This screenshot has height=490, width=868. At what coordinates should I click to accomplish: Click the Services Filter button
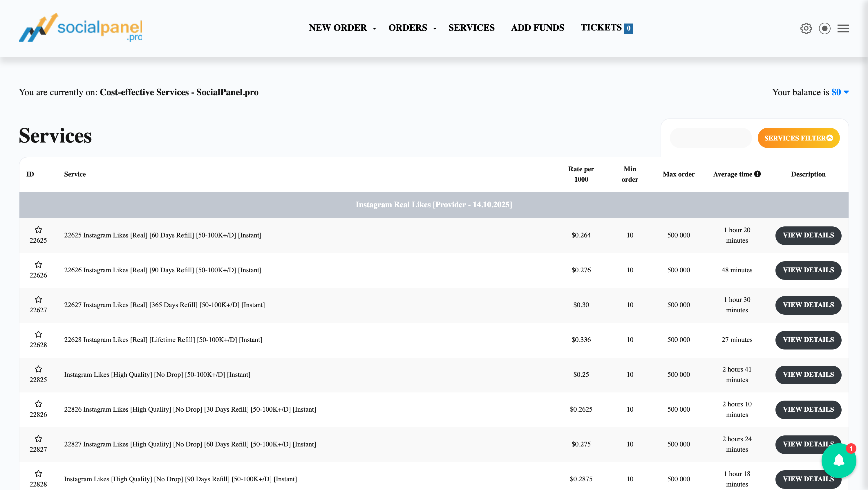[x=798, y=138]
